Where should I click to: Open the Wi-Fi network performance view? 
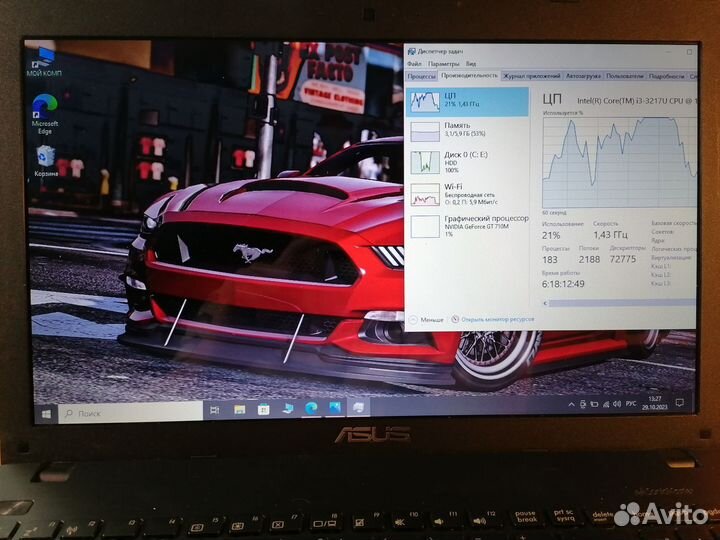click(467, 194)
